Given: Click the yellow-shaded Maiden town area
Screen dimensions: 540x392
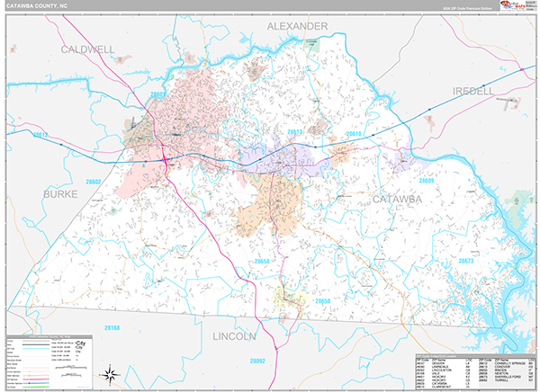Looking at the screenshot, I should [x=289, y=299].
